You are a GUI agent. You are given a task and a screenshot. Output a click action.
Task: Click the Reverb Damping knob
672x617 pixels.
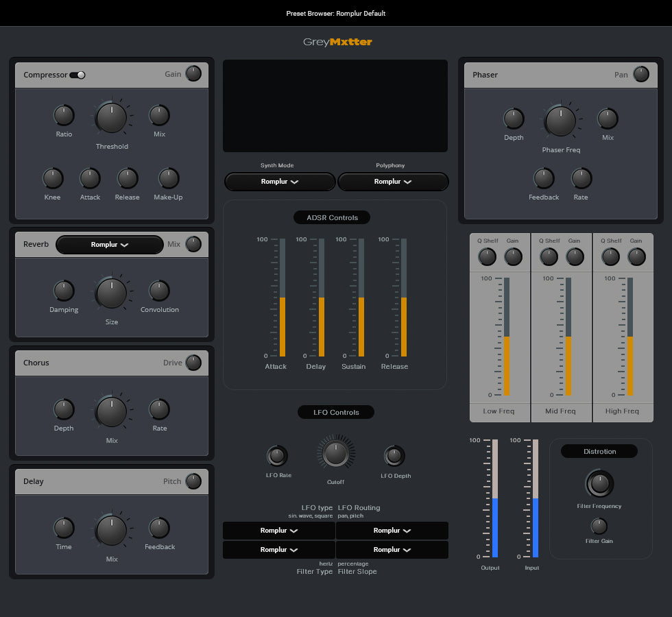pos(64,291)
